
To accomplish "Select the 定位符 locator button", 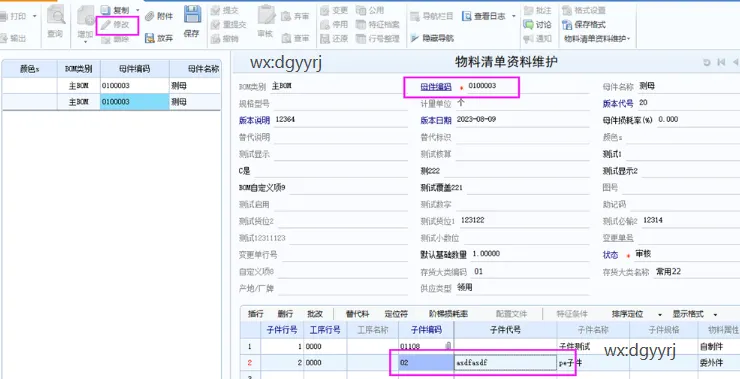I will 396,314.
